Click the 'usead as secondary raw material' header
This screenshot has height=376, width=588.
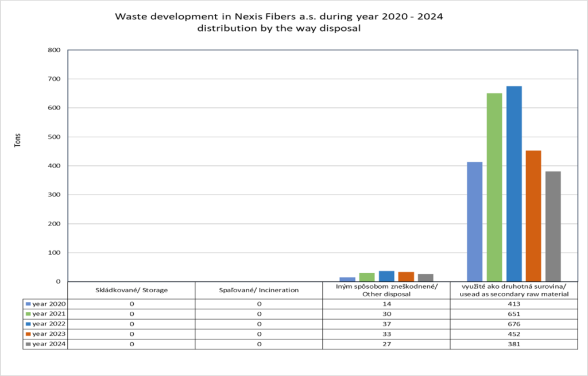(x=514, y=294)
